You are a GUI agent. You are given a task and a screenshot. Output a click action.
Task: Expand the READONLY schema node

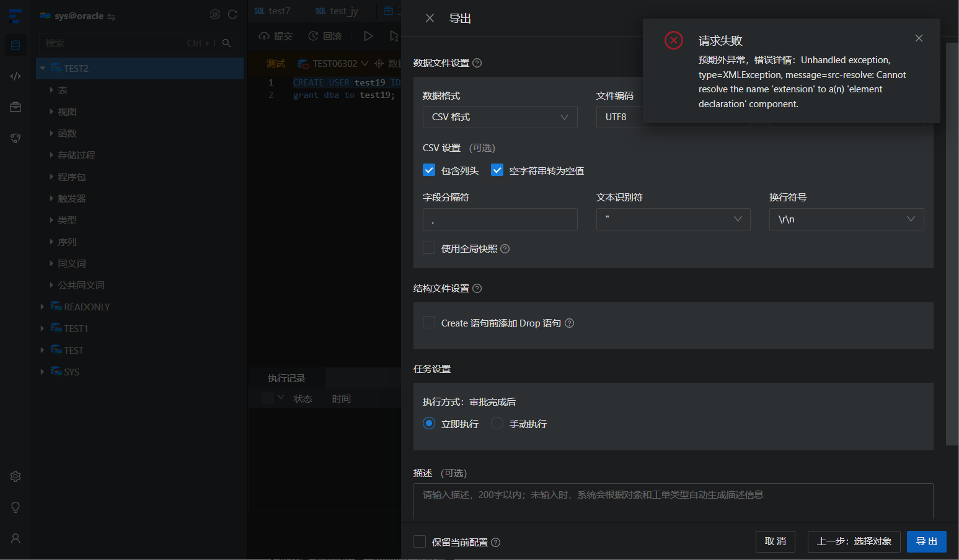[42, 307]
